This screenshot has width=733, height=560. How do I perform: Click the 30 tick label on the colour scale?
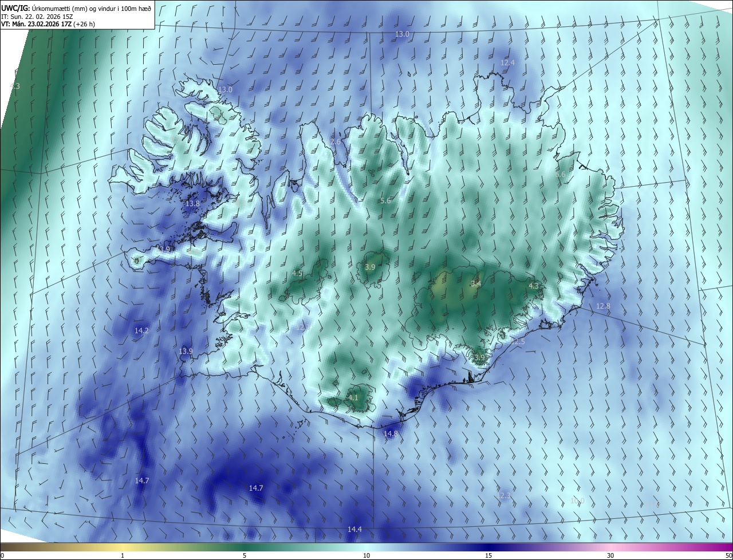[x=610, y=555]
